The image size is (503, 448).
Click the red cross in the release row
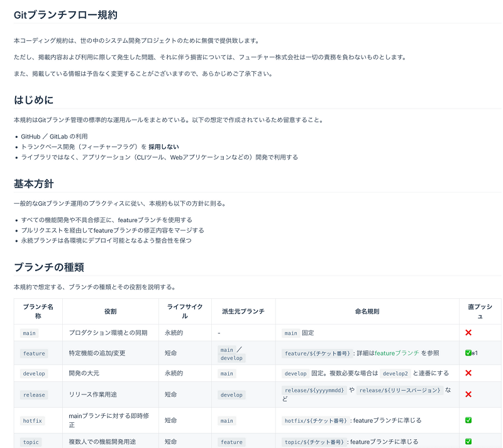point(468,394)
